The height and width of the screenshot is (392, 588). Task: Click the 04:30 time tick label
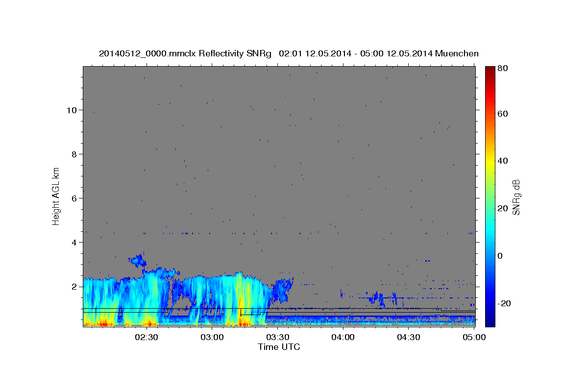(409, 337)
